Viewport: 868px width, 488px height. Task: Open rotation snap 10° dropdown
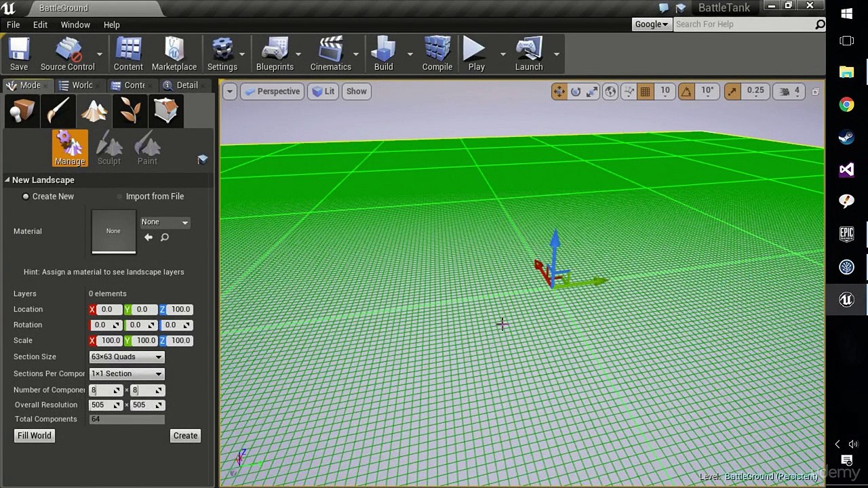[707, 91]
